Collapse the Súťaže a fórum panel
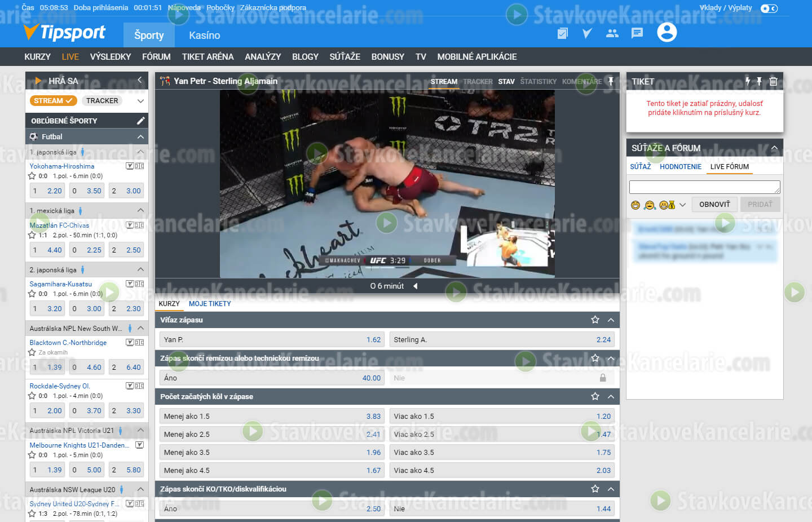Screen dimensions: 812x522 (774, 148)
